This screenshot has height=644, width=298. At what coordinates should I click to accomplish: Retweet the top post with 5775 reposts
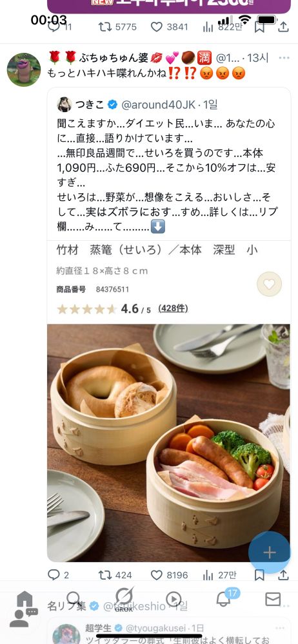[118, 27]
